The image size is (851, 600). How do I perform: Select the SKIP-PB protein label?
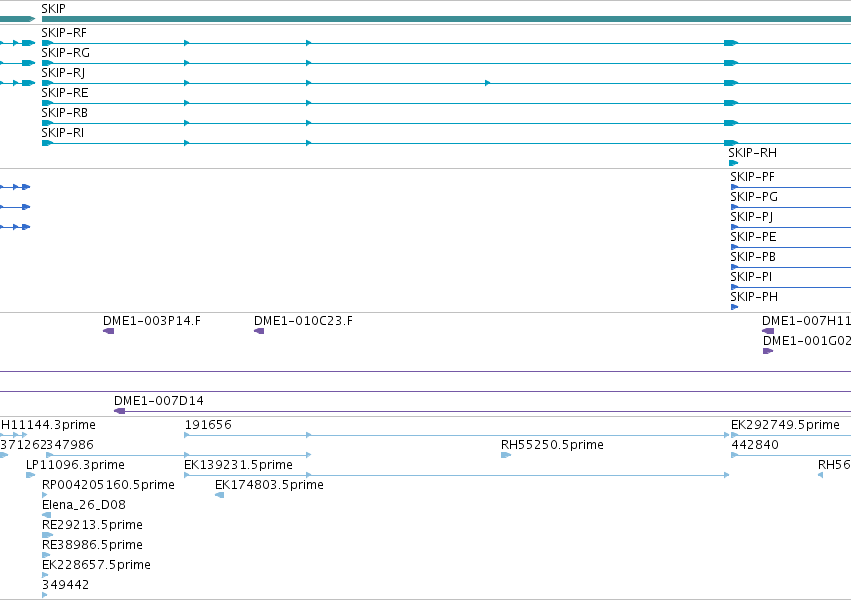[x=753, y=257]
